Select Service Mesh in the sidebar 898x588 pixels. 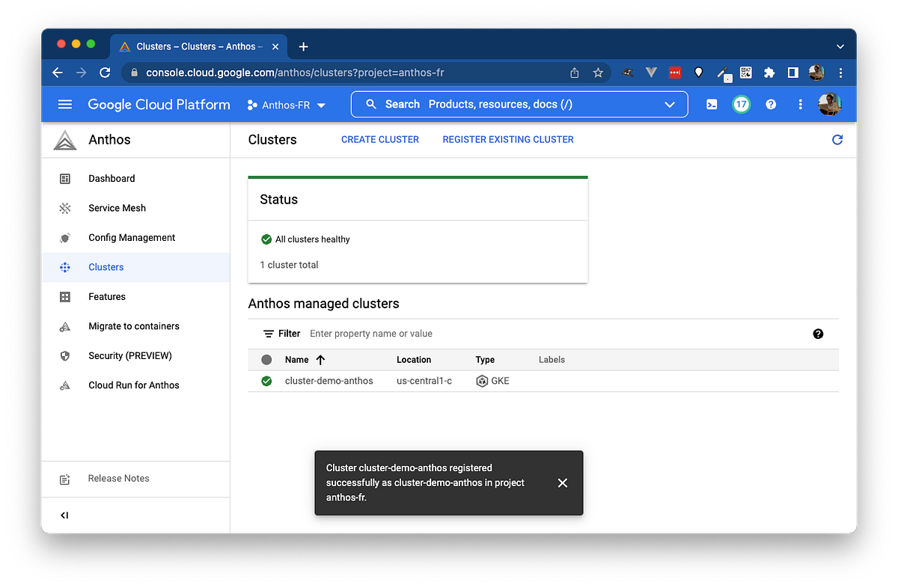(x=117, y=208)
